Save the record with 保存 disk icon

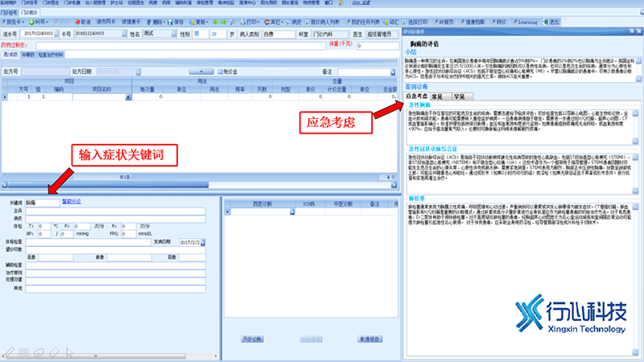coord(175,23)
